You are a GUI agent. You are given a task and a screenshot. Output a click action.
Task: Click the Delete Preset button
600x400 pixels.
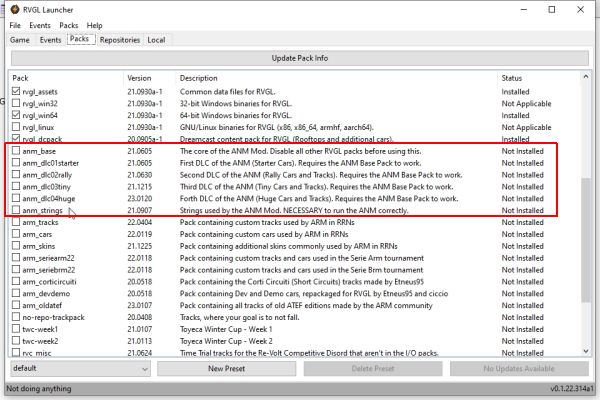(373, 368)
